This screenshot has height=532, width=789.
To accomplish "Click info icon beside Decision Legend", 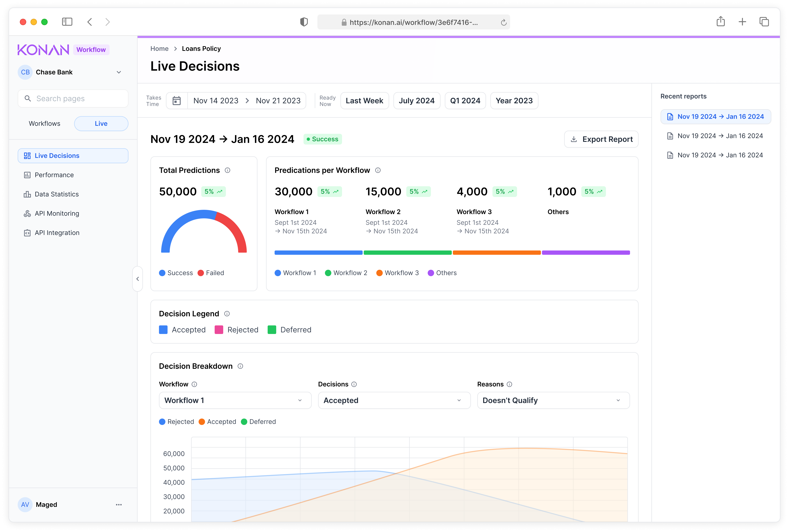I will (x=227, y=314).
